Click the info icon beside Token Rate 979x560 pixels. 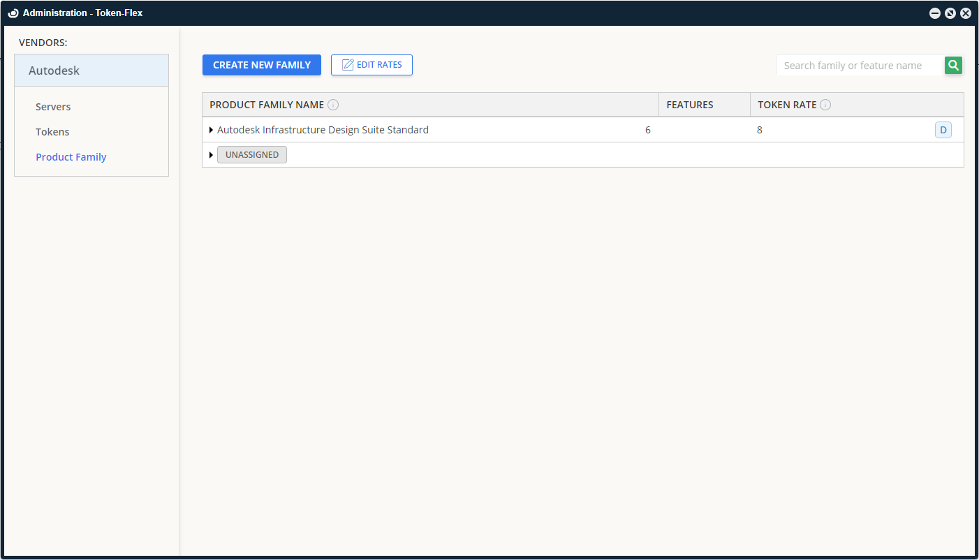pos(825,104)
